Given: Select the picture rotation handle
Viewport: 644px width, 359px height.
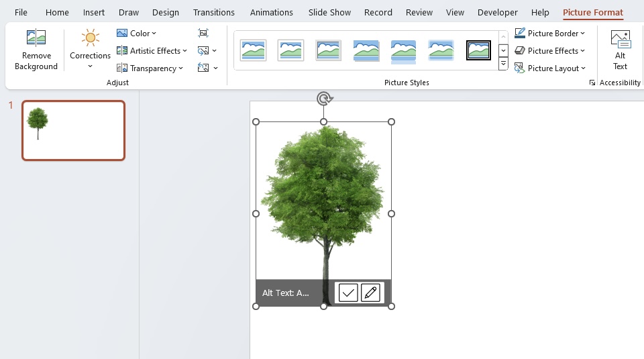Looking at the screenshot, I should click(324, 99).
